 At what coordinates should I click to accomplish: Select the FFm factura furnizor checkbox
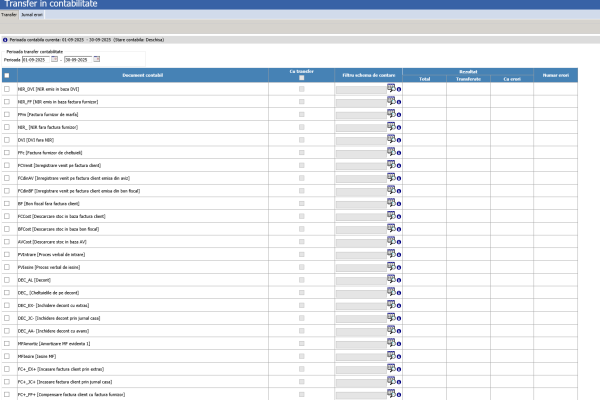point(7,114)
